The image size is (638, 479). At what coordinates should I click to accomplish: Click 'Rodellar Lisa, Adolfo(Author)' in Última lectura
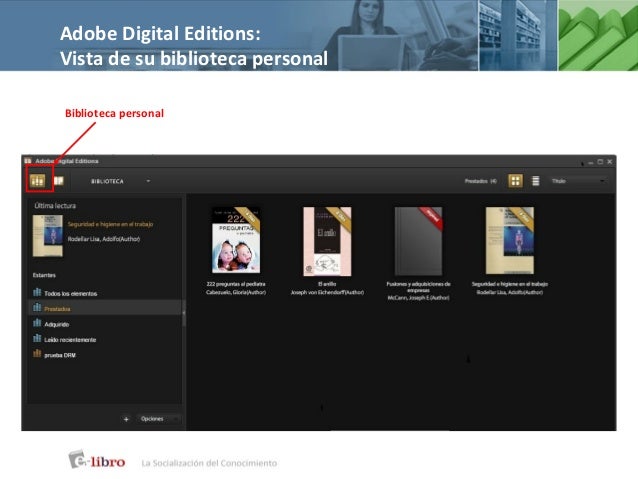pyautogui.click(x=104, y=239)
